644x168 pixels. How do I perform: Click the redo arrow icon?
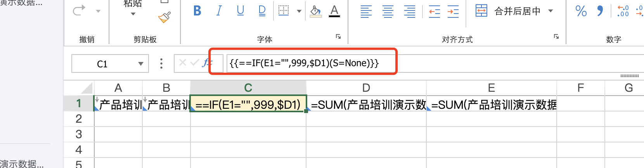pyautogui.click(x=79, y=10)
